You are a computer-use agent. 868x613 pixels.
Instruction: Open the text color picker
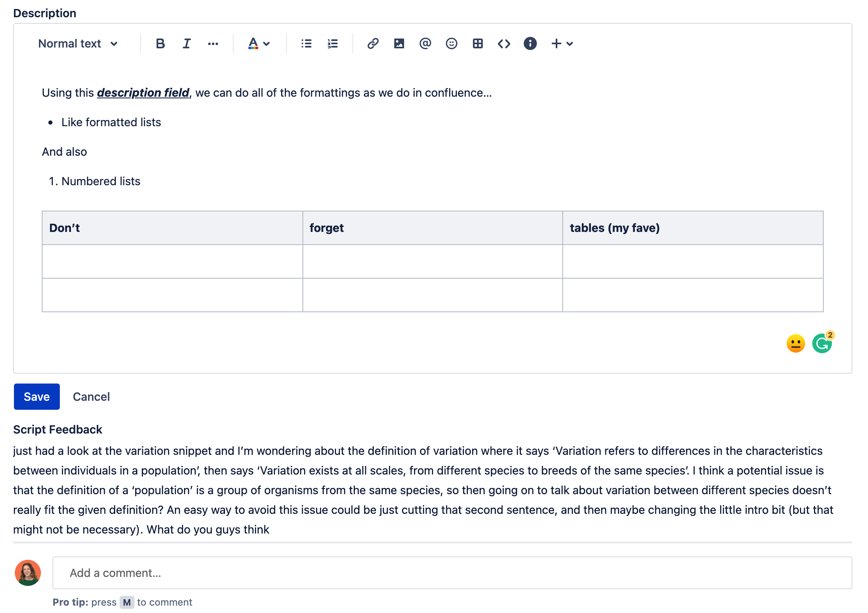pyautogui.click(x=259, y=43)
